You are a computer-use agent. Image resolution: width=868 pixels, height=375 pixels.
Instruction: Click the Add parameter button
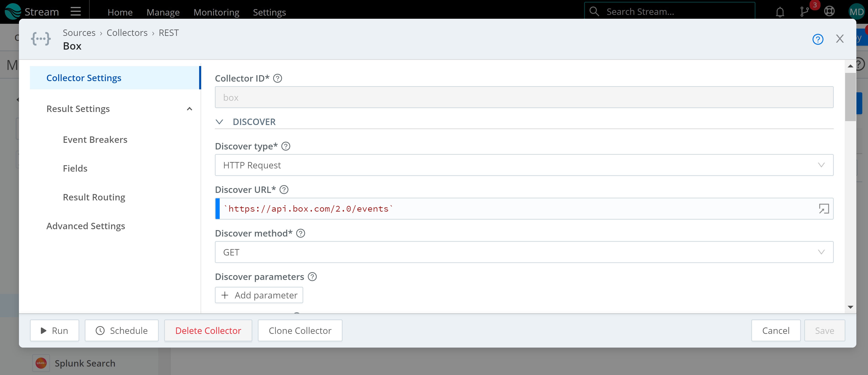click(x=259, y=295)
